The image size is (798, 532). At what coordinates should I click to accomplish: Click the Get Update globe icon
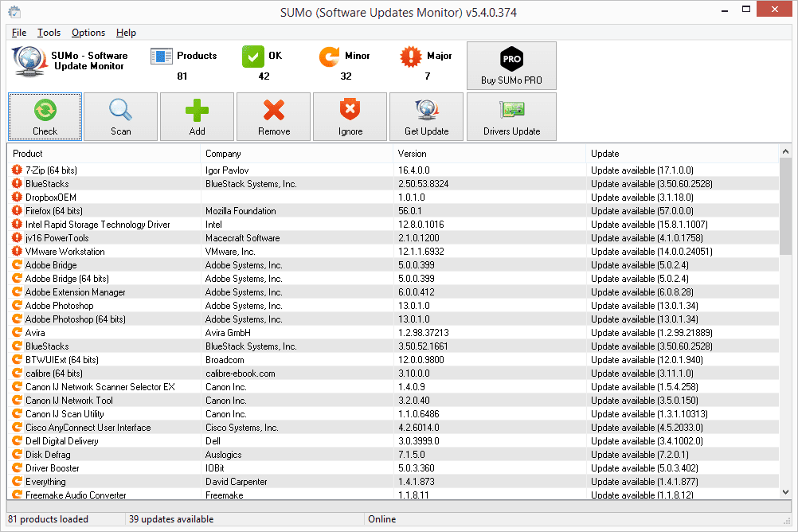[426, 111]
